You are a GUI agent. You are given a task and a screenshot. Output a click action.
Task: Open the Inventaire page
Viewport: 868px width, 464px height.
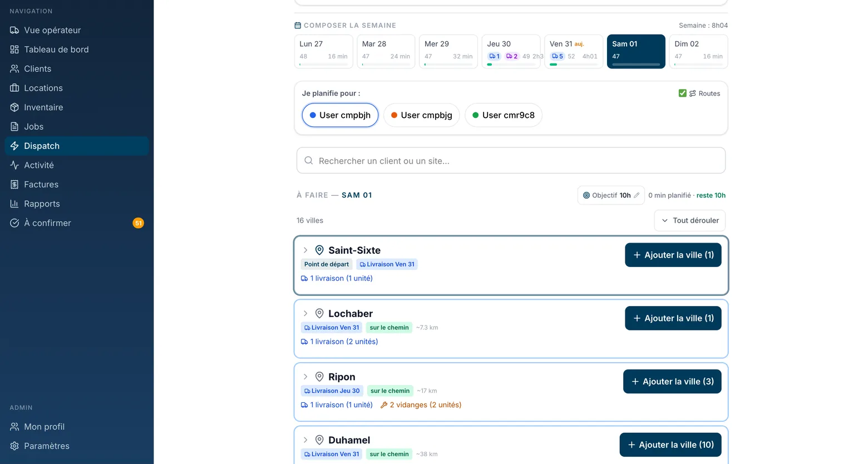[x=77, y=107]
